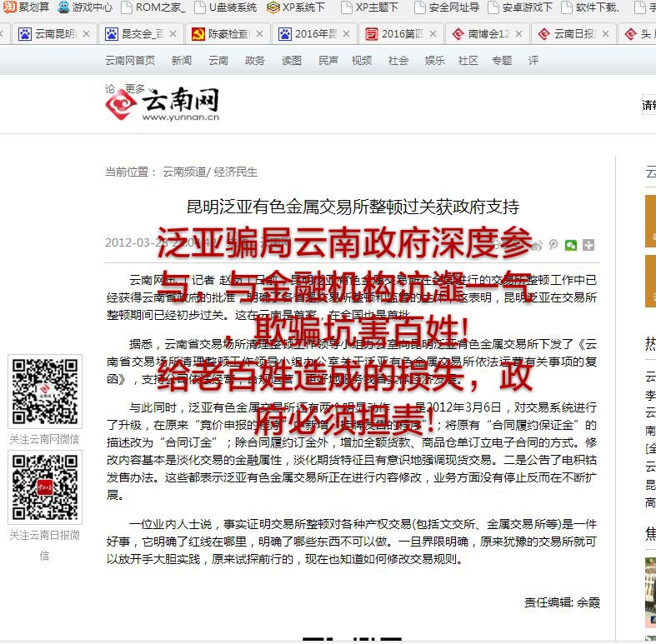Click the 经济民生 breadcrumb link
Screen dimensions: 656x644
click(236, 172)
